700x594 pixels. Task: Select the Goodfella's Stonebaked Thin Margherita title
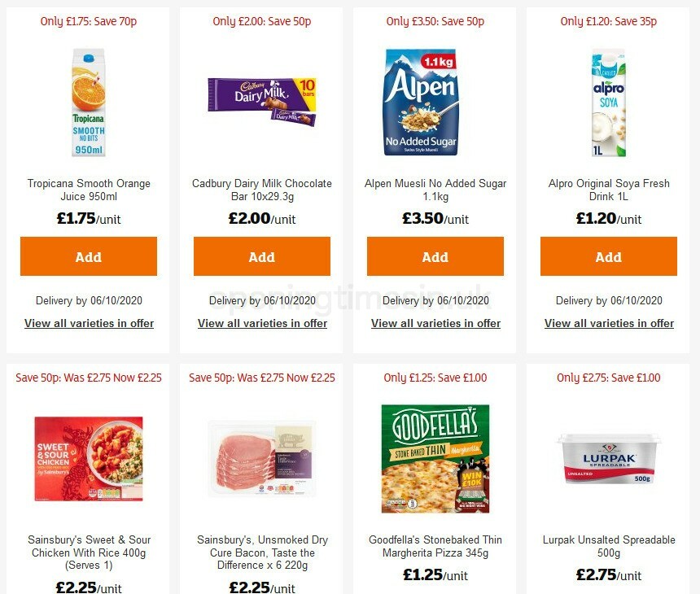click(x=435, y=545)
